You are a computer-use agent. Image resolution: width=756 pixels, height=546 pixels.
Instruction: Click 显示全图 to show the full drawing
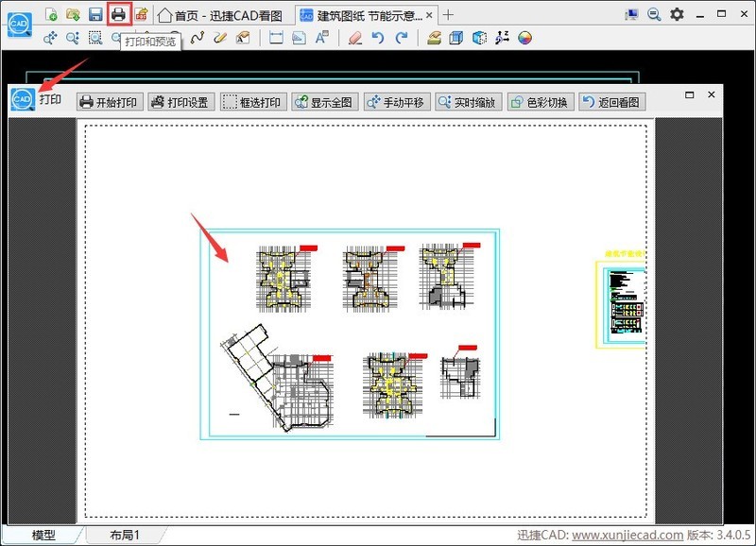(x=324, y=102)
